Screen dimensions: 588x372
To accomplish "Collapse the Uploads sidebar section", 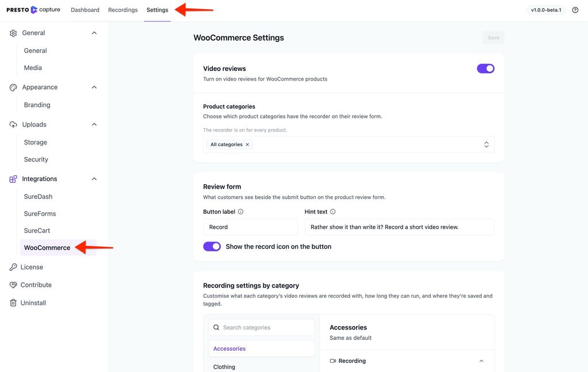I will tap(94, 125).
